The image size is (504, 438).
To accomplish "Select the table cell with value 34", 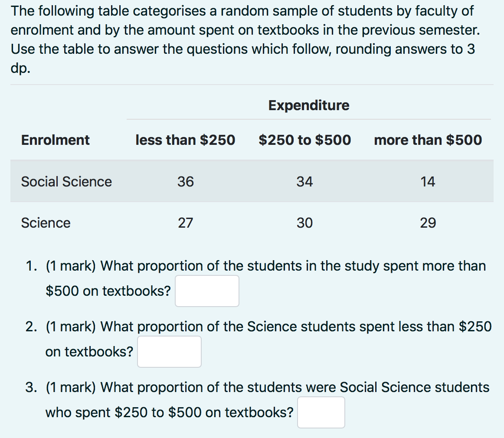I will tap(304, 181).
